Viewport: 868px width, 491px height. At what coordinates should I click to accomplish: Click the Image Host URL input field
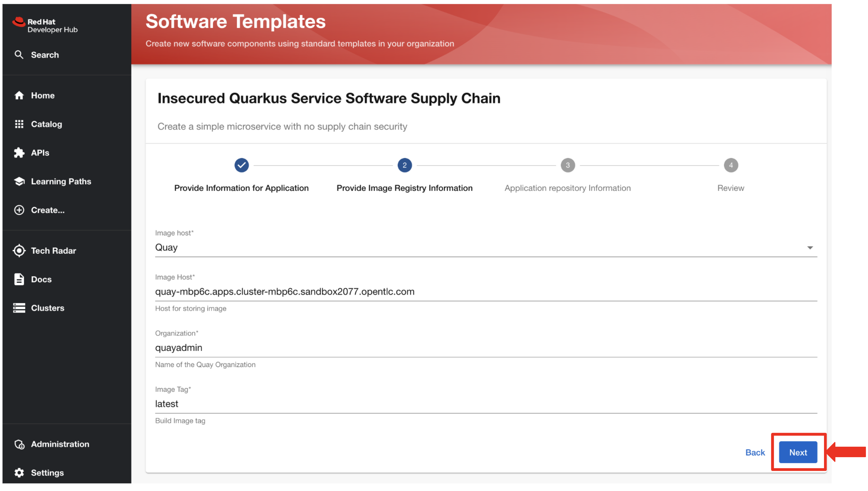(486, 292)
